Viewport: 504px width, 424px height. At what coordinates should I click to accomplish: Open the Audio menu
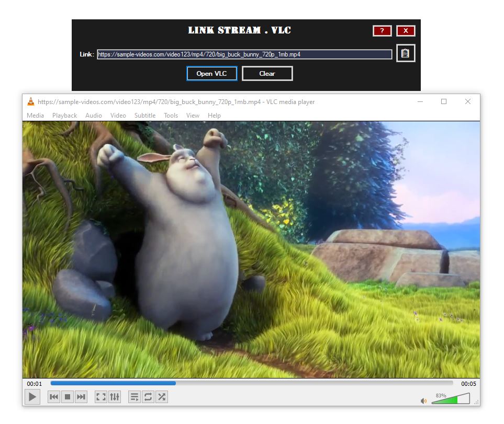pyautogui.click(x=94, y=115)
